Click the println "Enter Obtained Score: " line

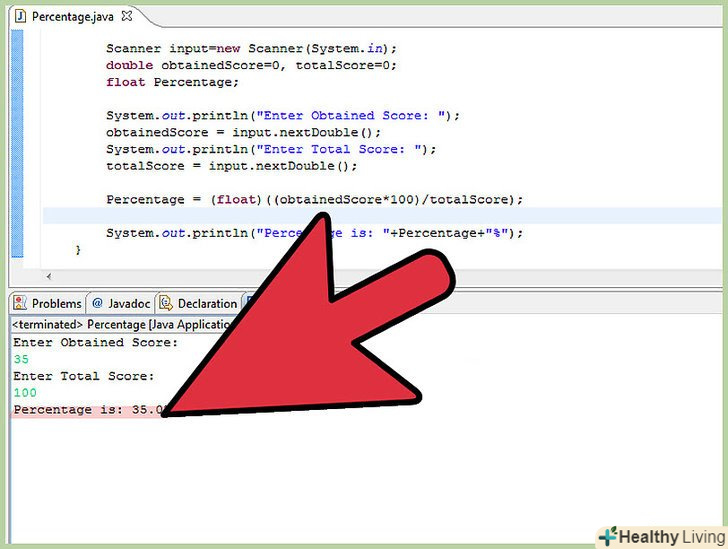point(283,116)
